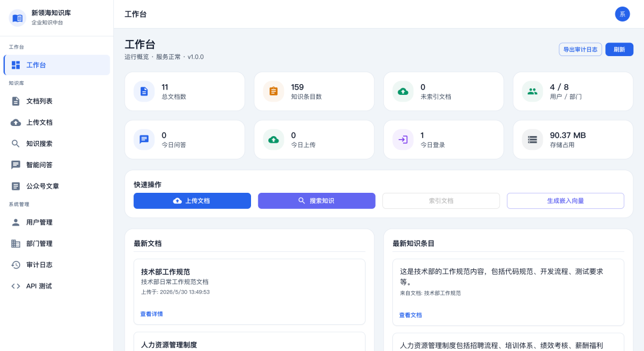The width and height of the screenshot is (644, 351).
Task: Click the 部门管理 building icon
Action: click(x=16, y=244)
